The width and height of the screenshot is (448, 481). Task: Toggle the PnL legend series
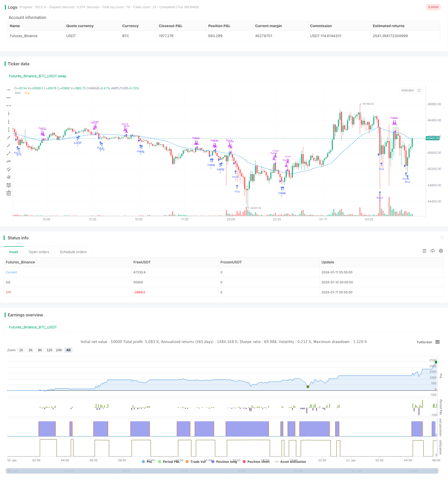[147, 462]
